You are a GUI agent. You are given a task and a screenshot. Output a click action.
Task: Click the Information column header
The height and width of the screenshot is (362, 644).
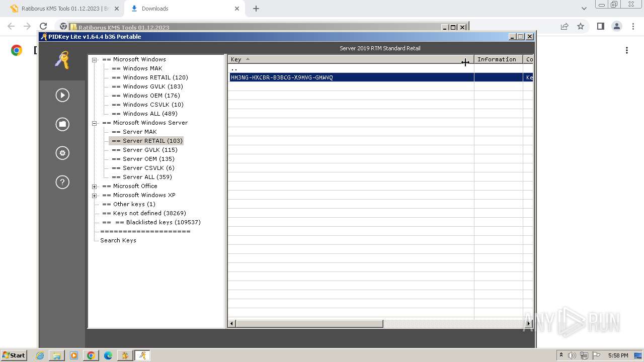pyautogui.click(x=498, y=59)
